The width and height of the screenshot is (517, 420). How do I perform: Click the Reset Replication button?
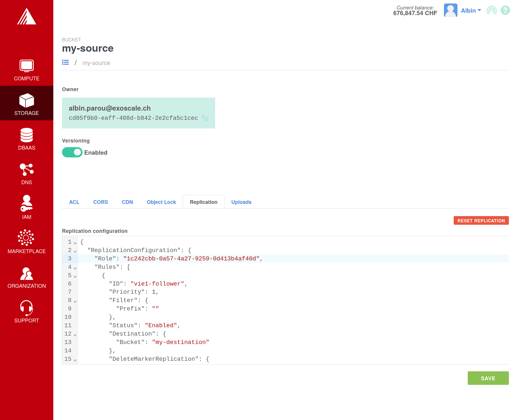481,220
